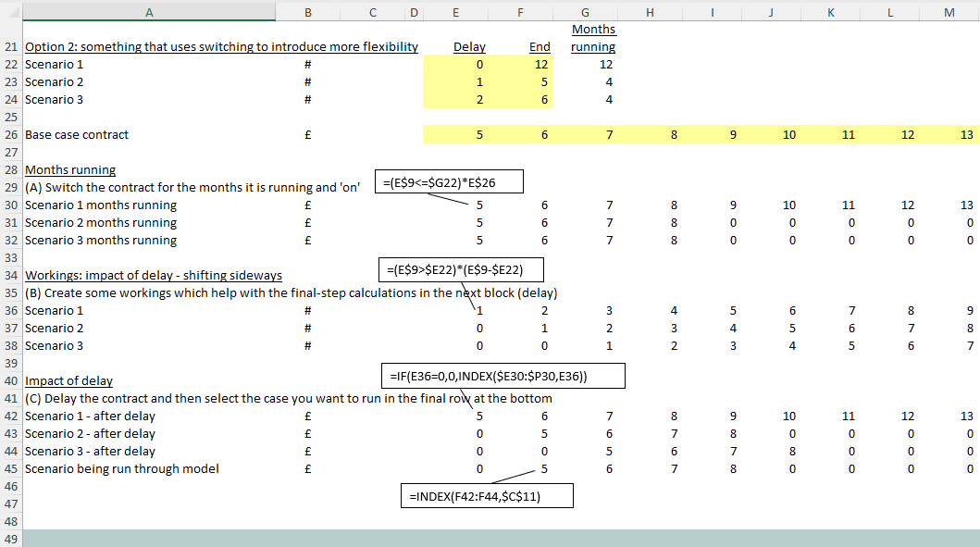Click Scenario 2 Delay input cell
980x547 pixels.
click(x=455, y=82)
